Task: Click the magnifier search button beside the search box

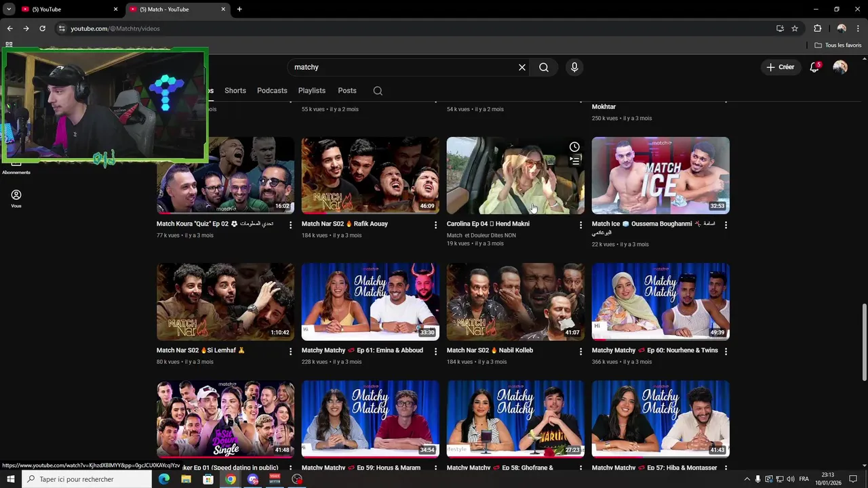Action: (544, 67)
